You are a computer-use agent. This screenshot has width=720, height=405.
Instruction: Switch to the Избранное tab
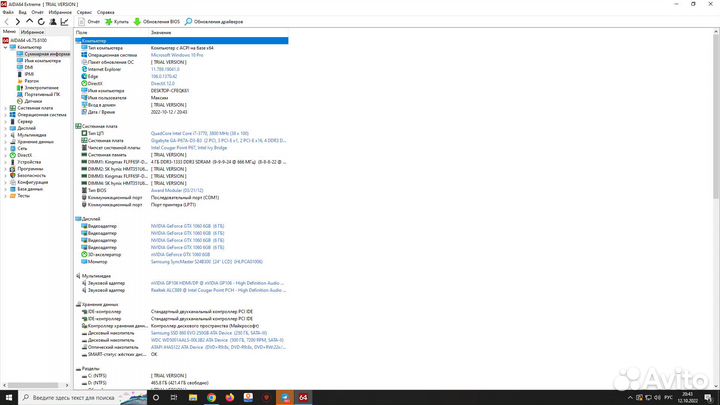click(x=32, y=32)
